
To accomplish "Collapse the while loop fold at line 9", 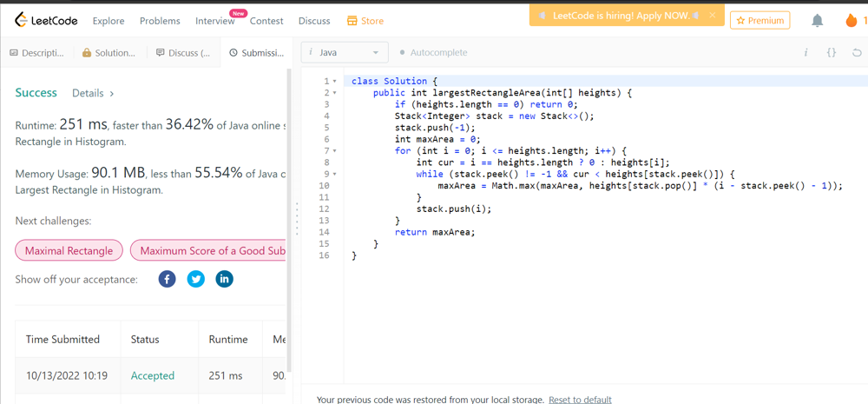I will pyautogui.click(x=335, y=175).
